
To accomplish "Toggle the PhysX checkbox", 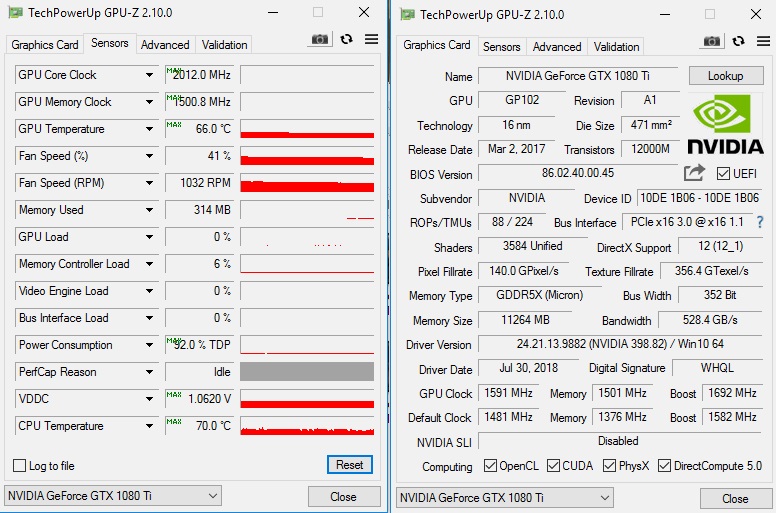I will pyautogui.click(x=609, y=466).
